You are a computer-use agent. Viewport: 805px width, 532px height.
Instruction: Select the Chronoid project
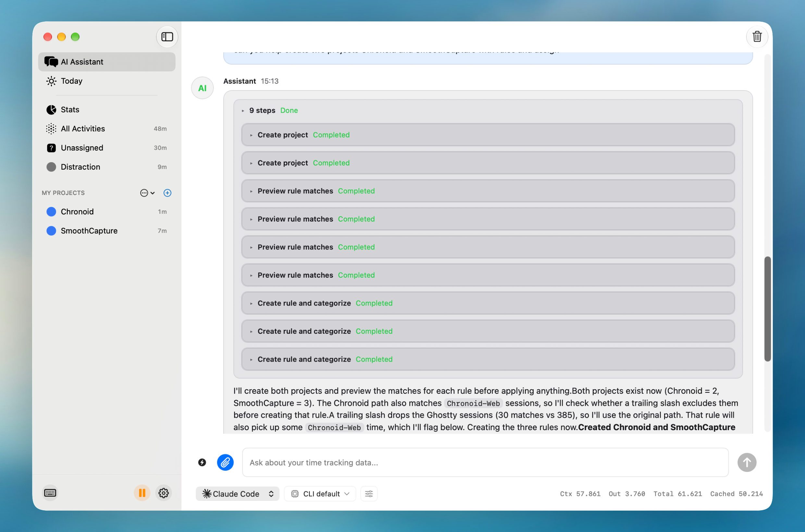pyautogui.click(x=106, y=212)
